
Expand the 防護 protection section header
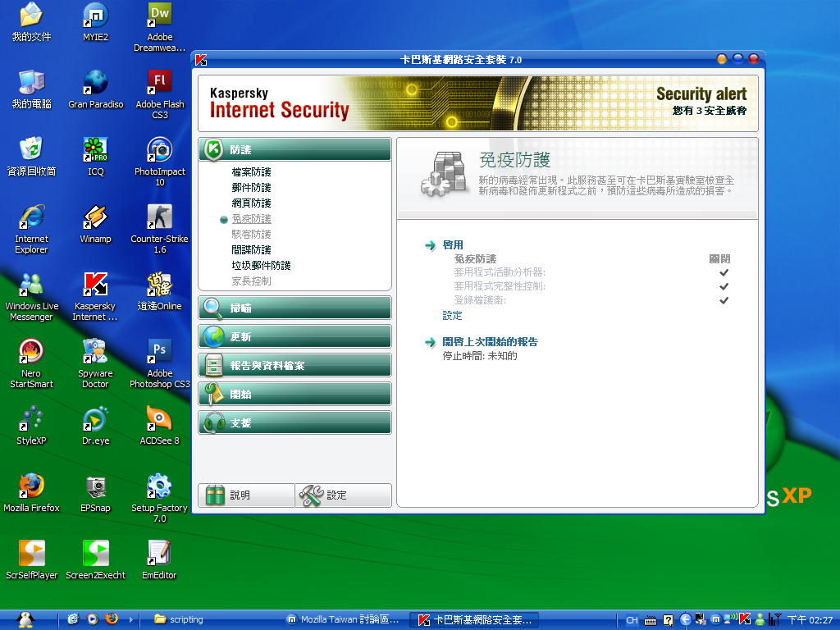(294, 149)
